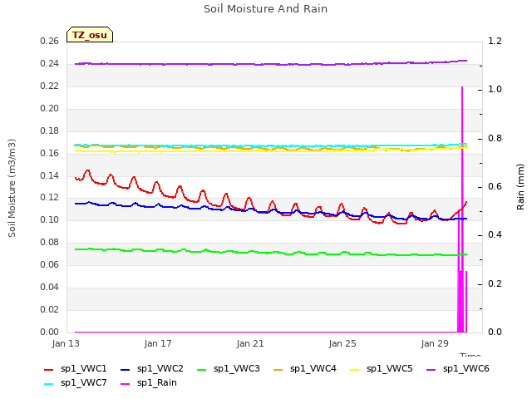Click the Jan 17 x-axis tick label
The image size is (532, 399).
158,343
